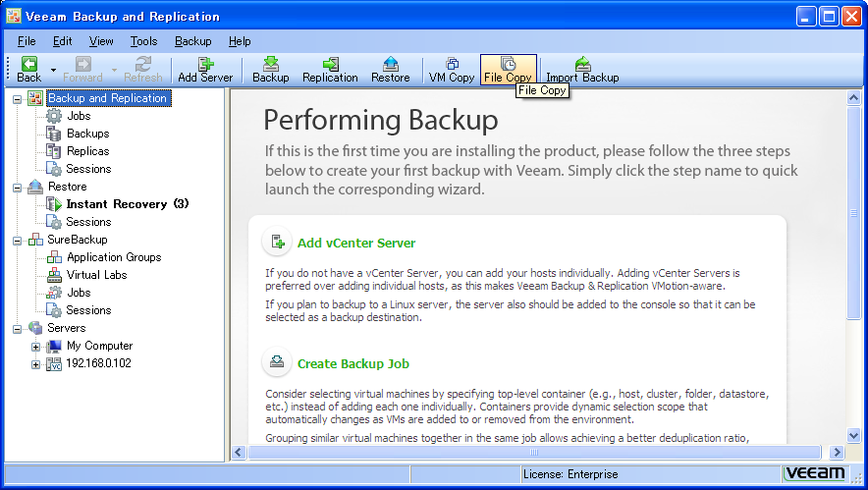Select Virtual Labs under SureBackup
Image resolution: width=868 pixels, height=490 pixels.
coord(96,275)
